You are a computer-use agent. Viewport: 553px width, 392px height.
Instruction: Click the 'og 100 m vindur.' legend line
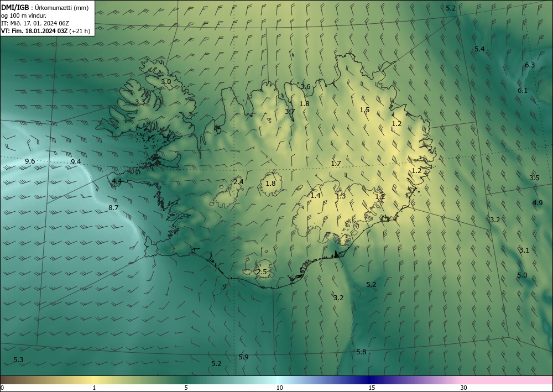pyautogui.click(x=24, y=15)
